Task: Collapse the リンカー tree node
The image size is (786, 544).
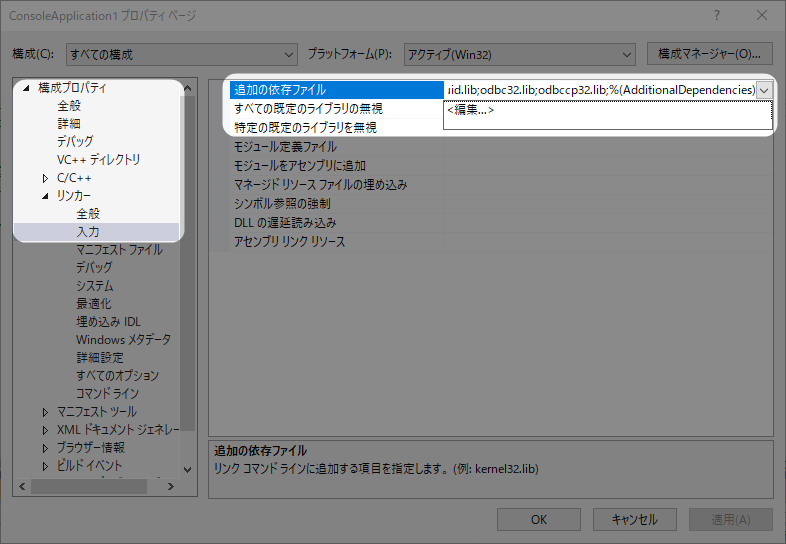Action: 45,196
